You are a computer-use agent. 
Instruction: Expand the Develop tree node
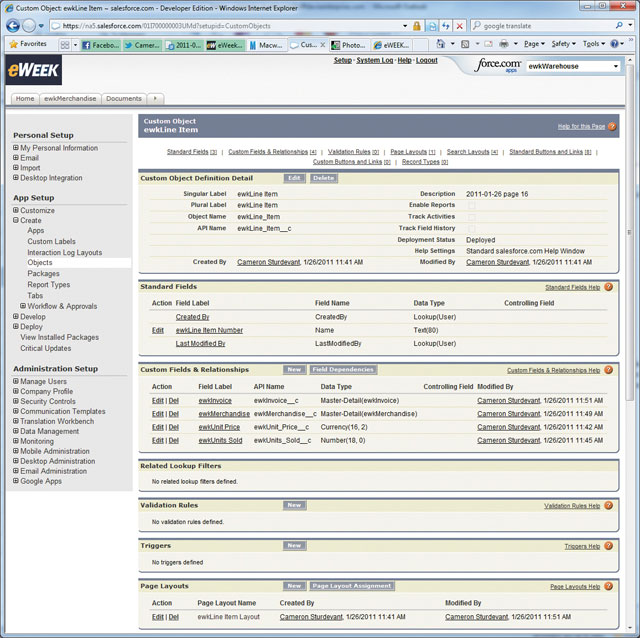[x=16, y=316]
